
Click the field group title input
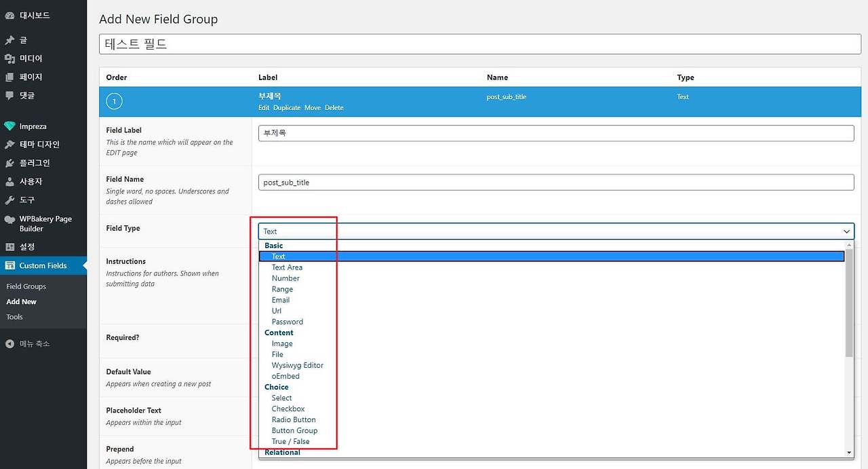pos(480,44)
